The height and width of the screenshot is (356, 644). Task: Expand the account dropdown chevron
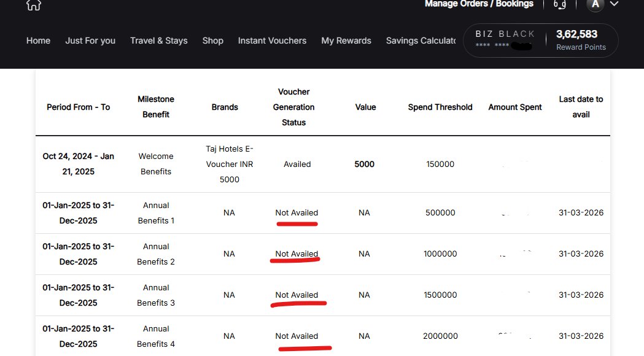pyautogui.click(x=614, y=4)
